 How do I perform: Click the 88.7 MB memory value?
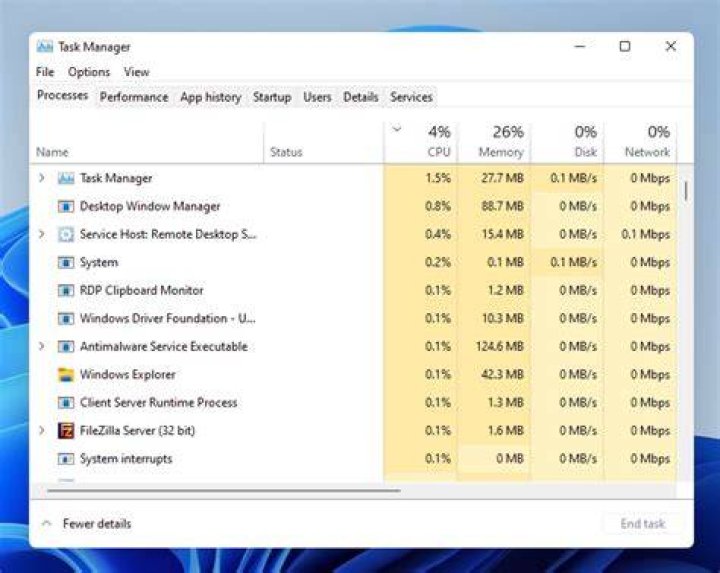coord(502,207)
